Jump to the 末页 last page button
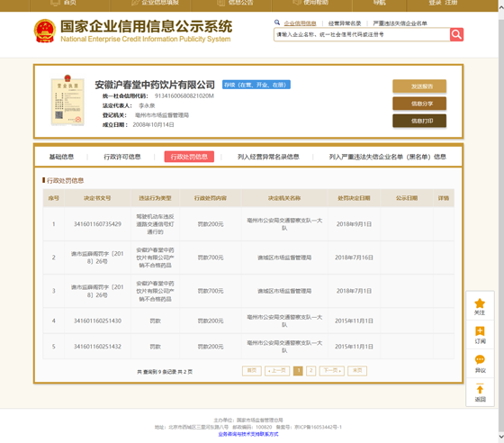 [x=357, y=371]
